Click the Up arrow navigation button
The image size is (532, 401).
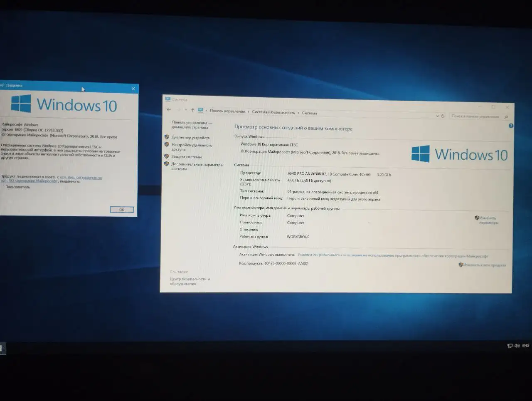[192, 110]
